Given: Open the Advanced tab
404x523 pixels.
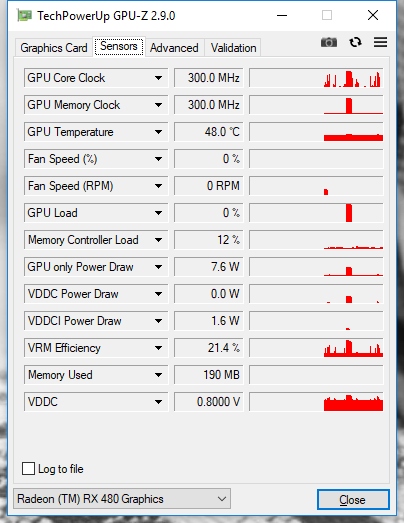Looking at the screenshot, I should click(174, 48).
